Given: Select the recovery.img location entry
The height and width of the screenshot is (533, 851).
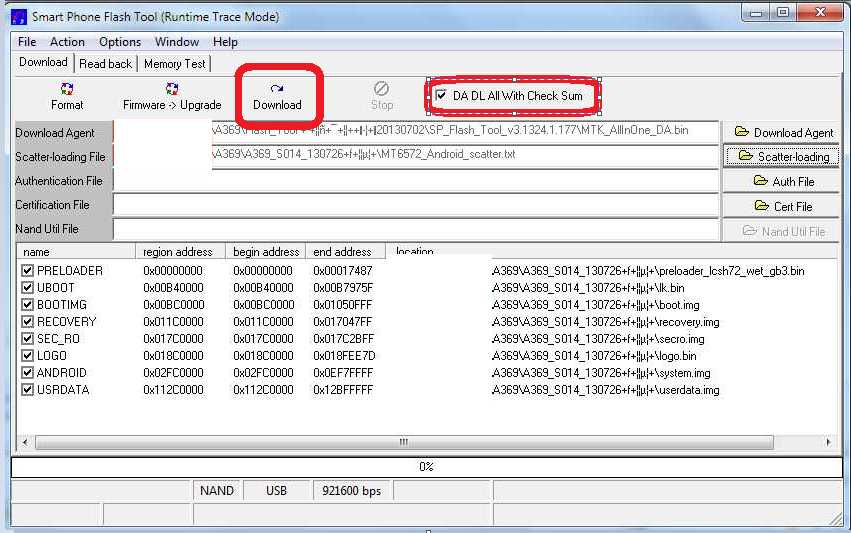Looking at the screenshot, I should 606,321.
